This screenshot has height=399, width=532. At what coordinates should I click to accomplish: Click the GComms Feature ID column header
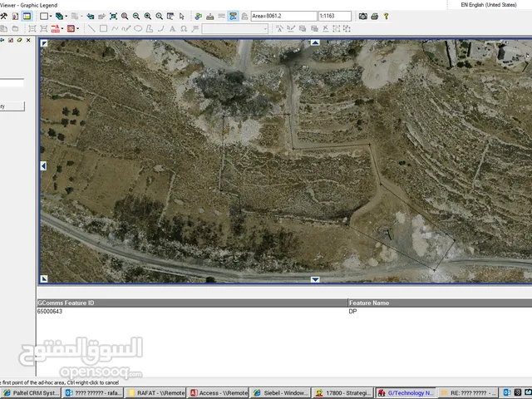pos(192,303)
